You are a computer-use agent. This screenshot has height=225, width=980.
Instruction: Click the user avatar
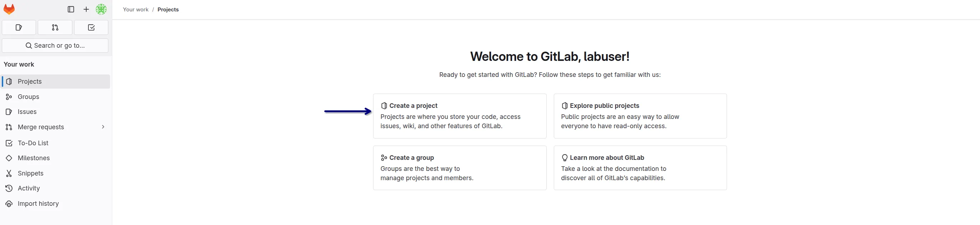(x=101, y=9)
